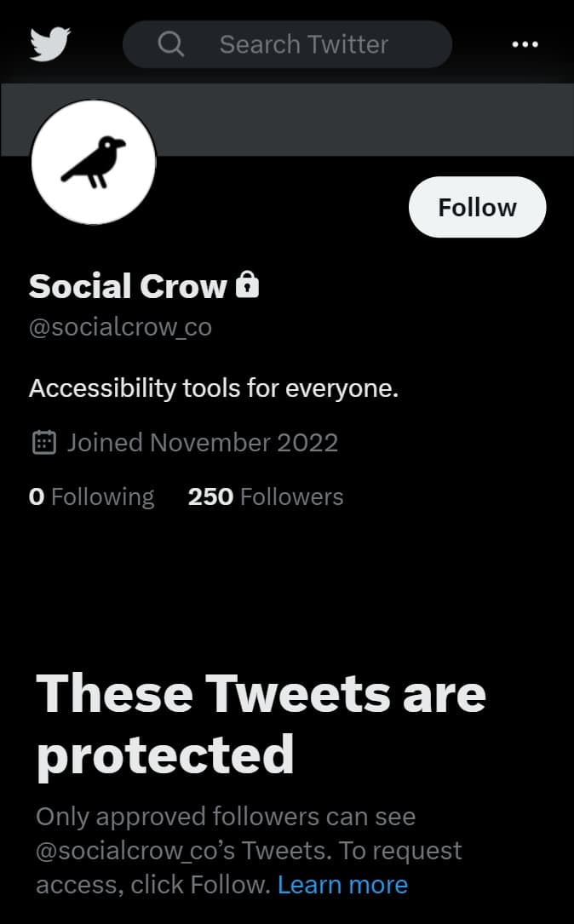Click the Search Twitter input field

[x=304, y=43]
